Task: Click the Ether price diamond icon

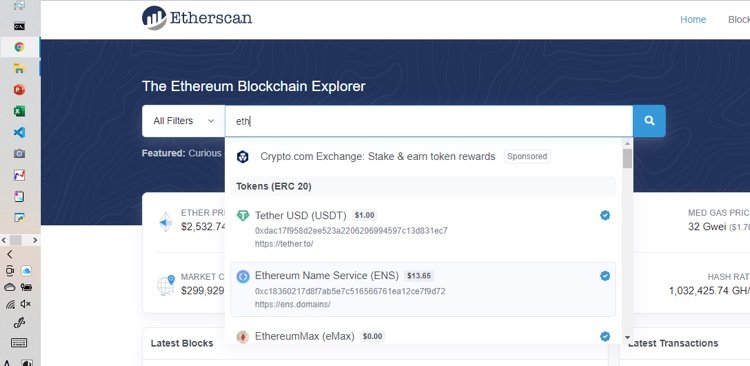Action: click(x=165, y=222)
